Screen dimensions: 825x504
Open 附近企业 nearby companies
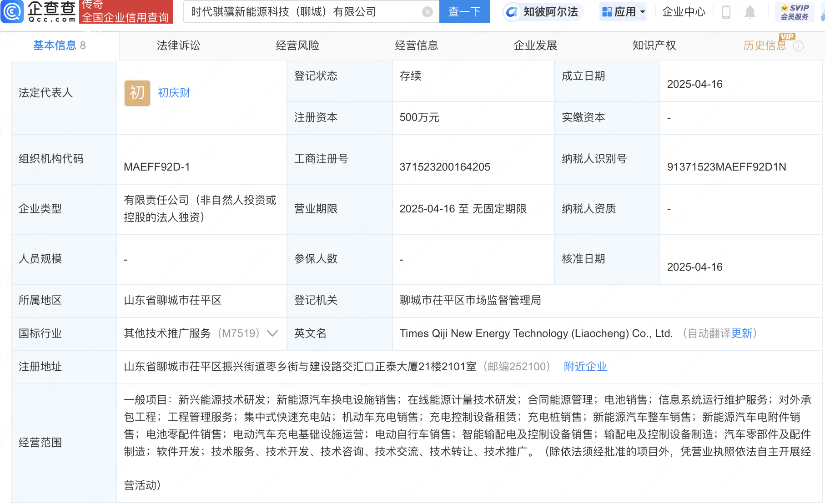tap(585, 366)
